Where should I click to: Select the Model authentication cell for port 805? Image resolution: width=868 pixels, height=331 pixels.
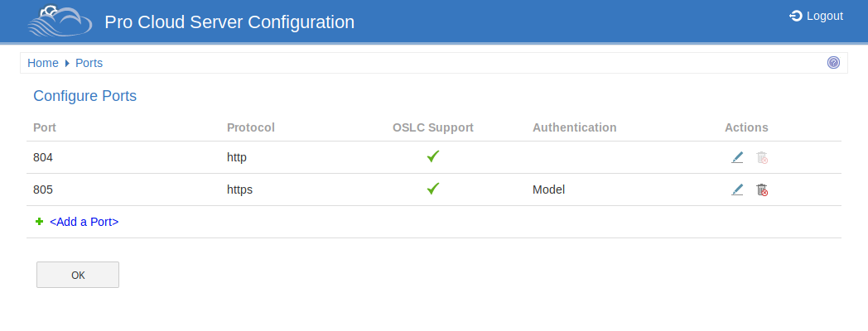[x=548, y=189]
